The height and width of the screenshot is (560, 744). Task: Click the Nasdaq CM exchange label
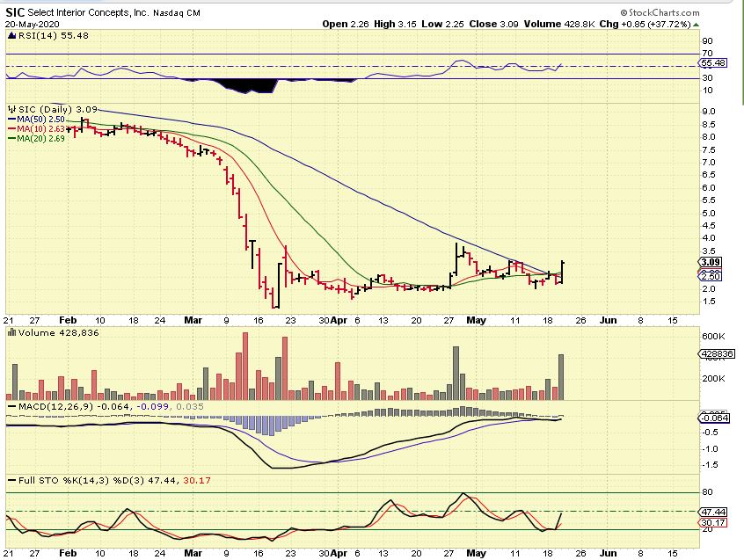click(177, 13)
